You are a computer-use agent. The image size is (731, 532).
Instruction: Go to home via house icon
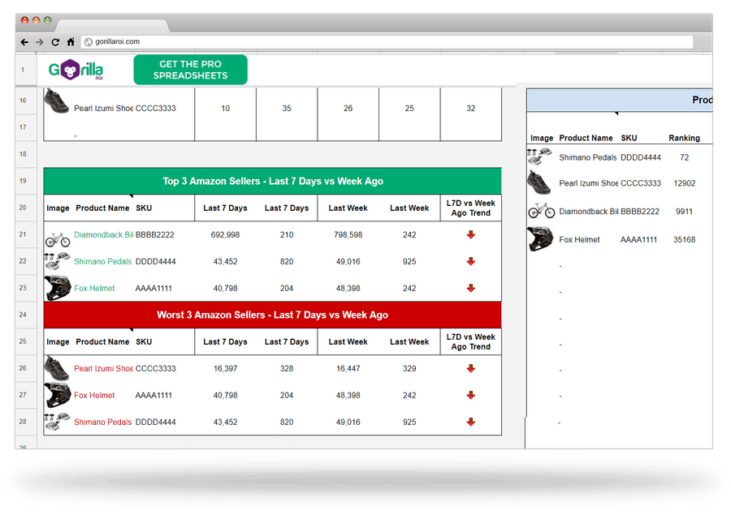[x=70, y=42]
